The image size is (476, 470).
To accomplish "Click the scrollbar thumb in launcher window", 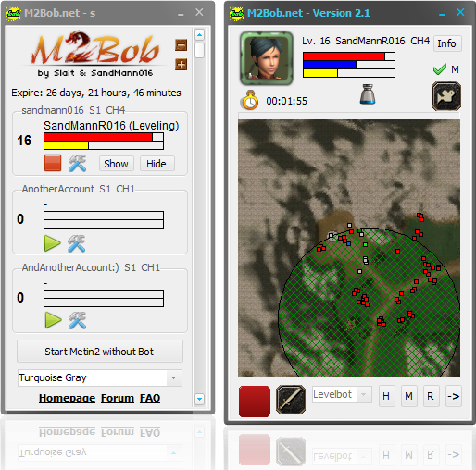I will 199,50.
